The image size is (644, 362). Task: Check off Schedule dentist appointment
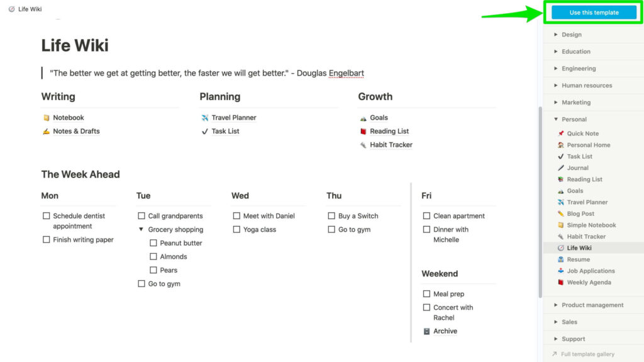coord(46,215)
